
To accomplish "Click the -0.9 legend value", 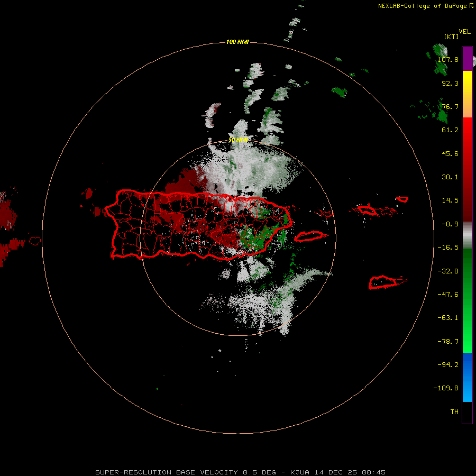I will [450, 224].
